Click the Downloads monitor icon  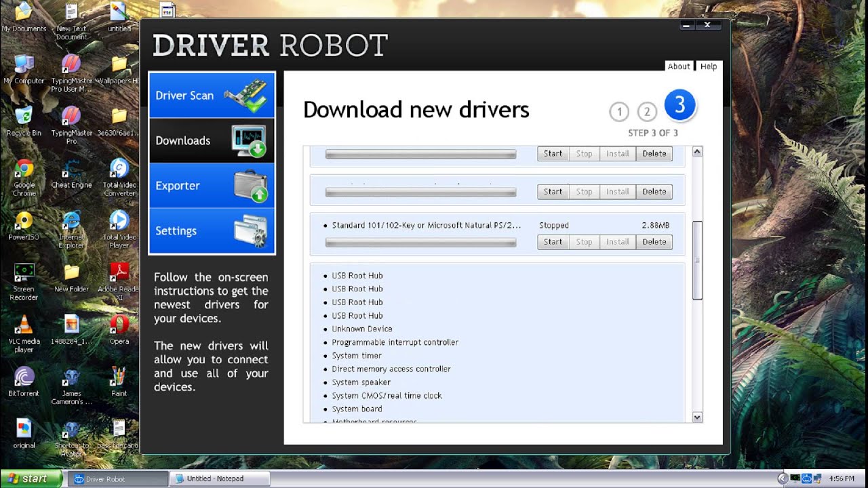pyautogui.click(x=248, y=141)
